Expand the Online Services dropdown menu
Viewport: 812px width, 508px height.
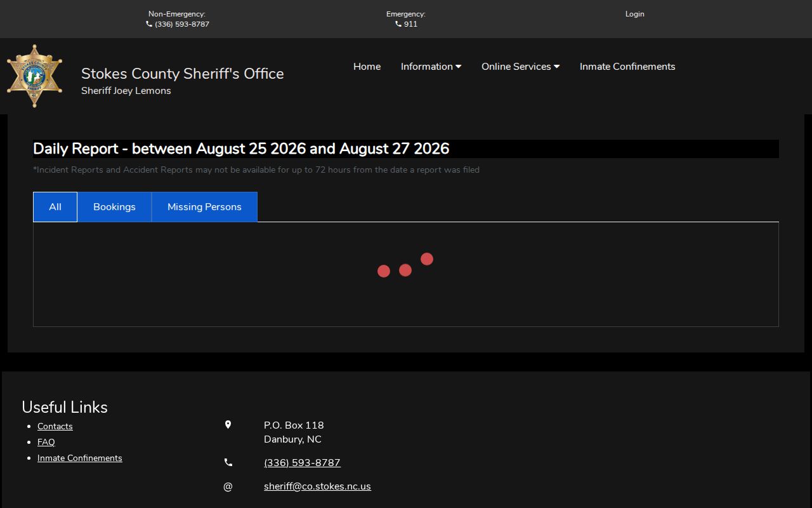(520, 67)
